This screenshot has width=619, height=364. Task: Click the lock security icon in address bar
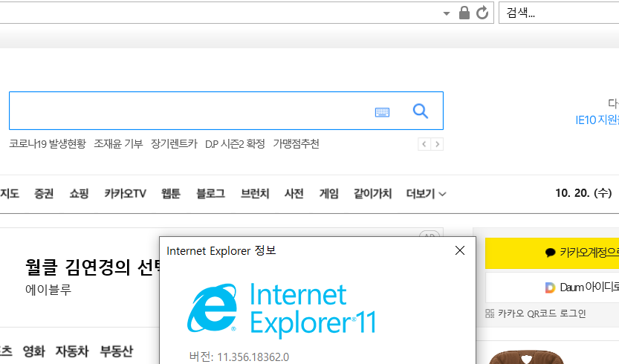[464, 13]
